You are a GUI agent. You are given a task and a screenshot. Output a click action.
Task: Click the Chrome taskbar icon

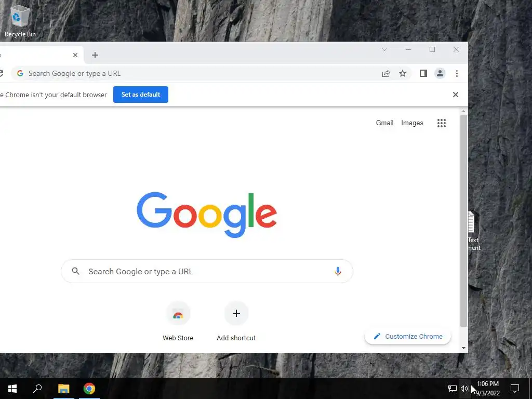(89, 389)
